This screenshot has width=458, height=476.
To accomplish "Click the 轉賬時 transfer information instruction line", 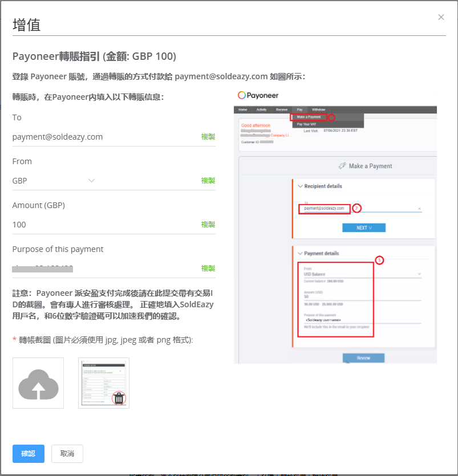I will pyautogui.click(x=88, y=97).
